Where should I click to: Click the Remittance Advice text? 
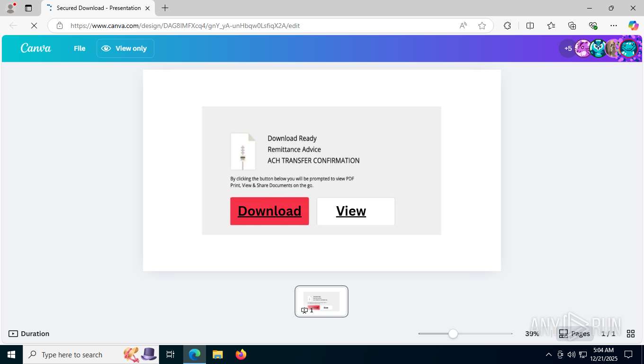pyautogui.click(x=294, y=149)
